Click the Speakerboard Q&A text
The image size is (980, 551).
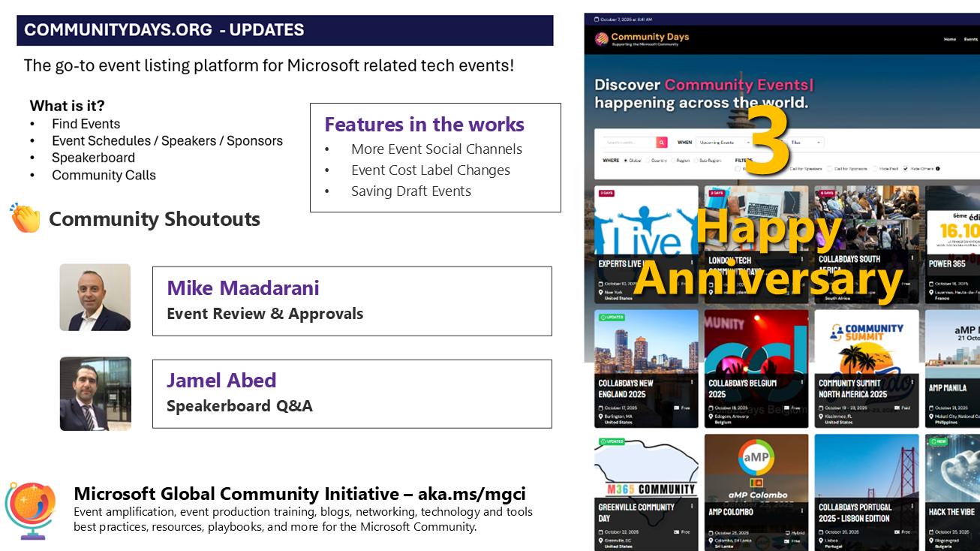(x=239, y=406)
